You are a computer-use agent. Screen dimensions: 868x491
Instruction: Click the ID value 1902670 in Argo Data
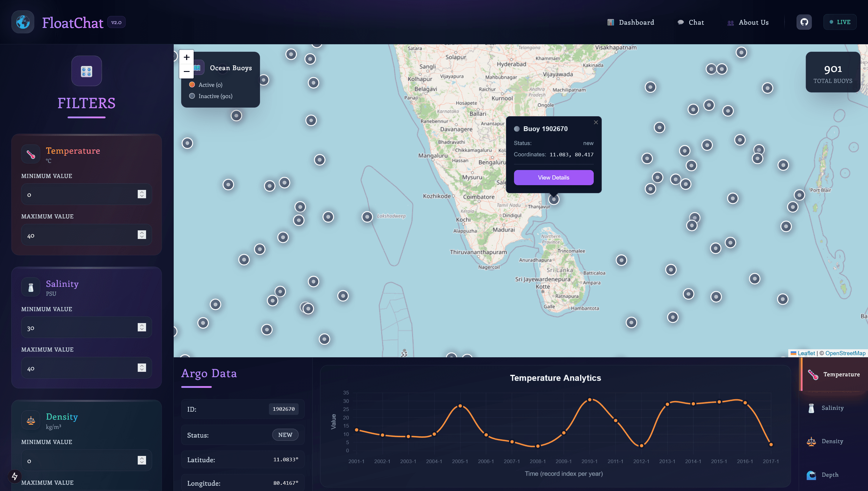[x=283, y=409]
